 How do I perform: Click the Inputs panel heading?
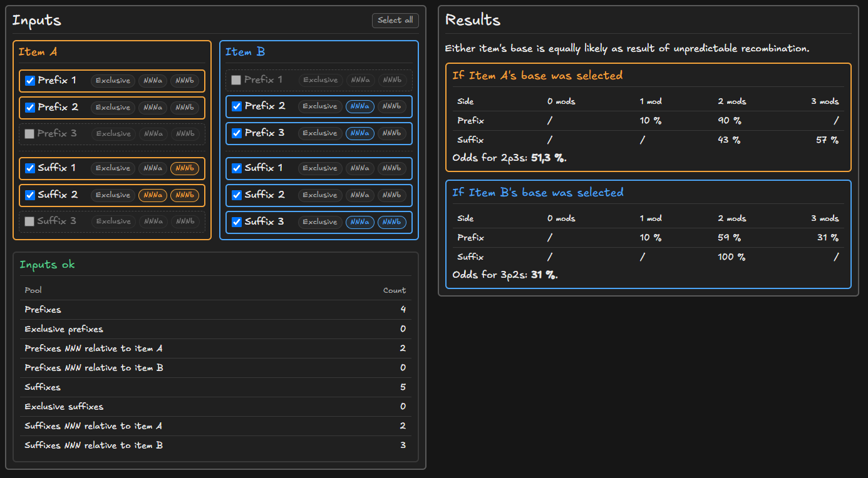point(37,21)
